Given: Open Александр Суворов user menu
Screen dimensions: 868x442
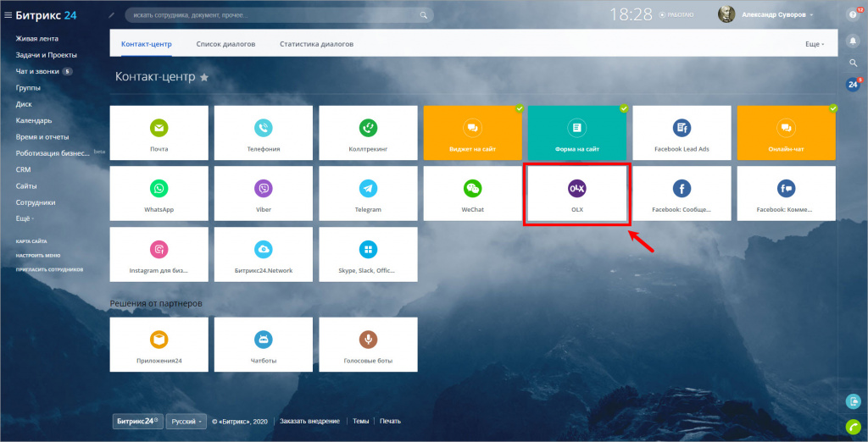Looking at the screenshot, I should point(778,15).
